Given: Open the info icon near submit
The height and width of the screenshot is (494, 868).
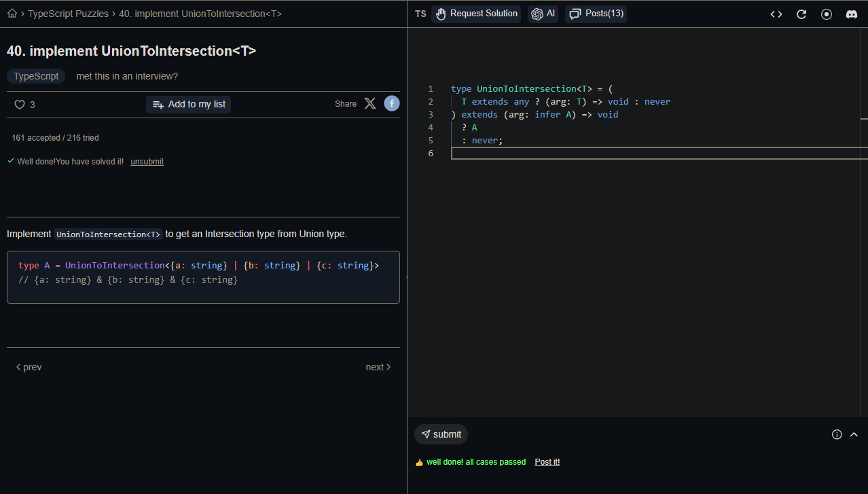Looking at the screenshot, I should point(837,435).
